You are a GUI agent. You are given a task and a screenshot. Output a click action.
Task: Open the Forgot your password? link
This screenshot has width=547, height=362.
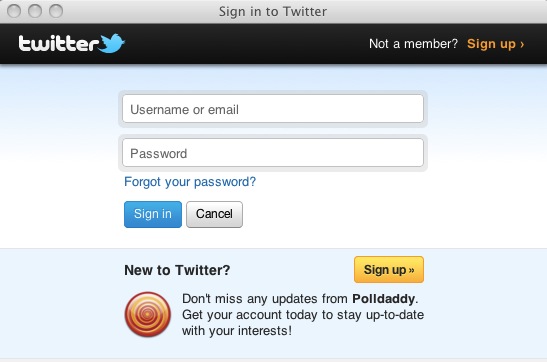click(190, 182)
